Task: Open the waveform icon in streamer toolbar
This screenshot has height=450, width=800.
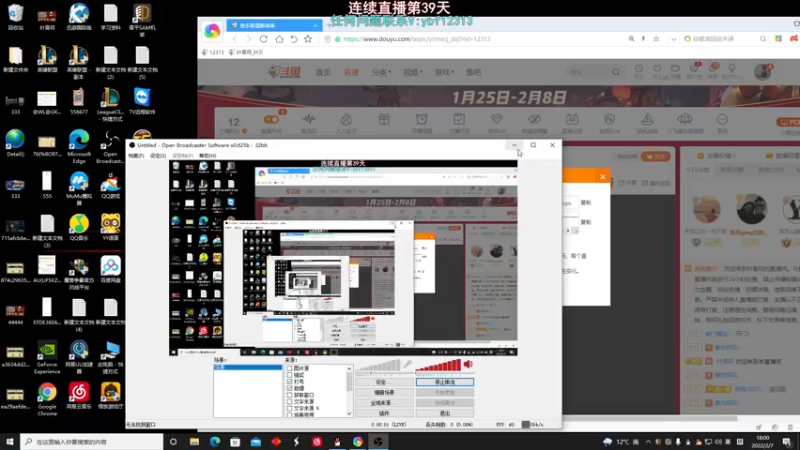Action: point(309,119)
